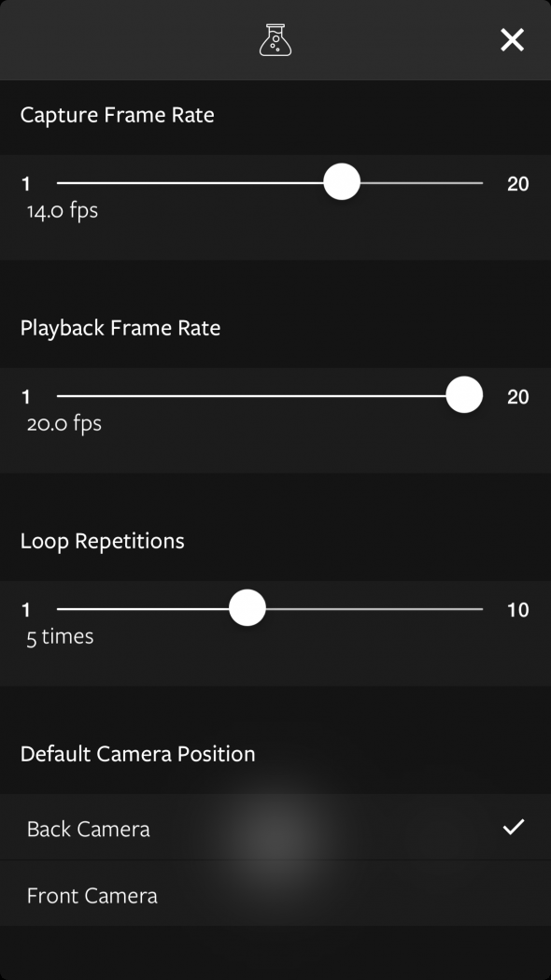
Task: Click the Playback Frame Rate slider knob
Action: (464, 394)
